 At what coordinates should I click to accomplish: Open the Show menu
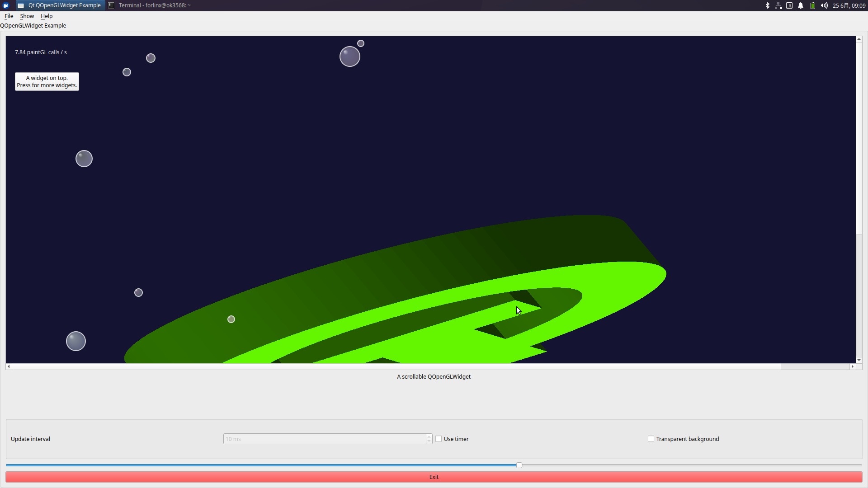click(x=27, y=16)
